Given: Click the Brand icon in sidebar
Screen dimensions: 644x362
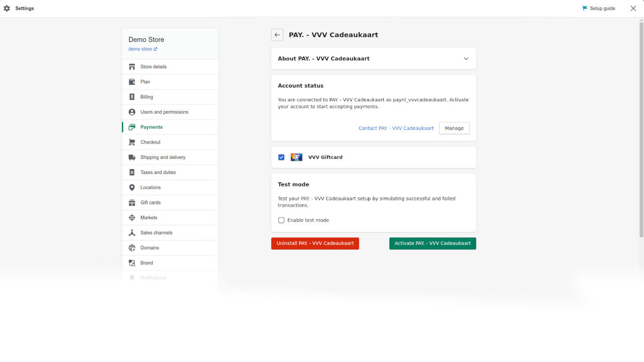Looking at the screenshot, I should pos(132,263).
